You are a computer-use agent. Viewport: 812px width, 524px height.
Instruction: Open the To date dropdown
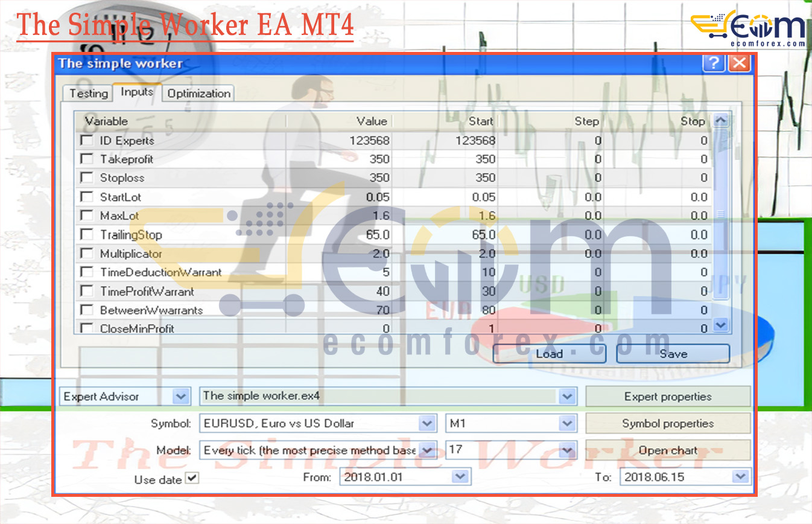(740, 477)
